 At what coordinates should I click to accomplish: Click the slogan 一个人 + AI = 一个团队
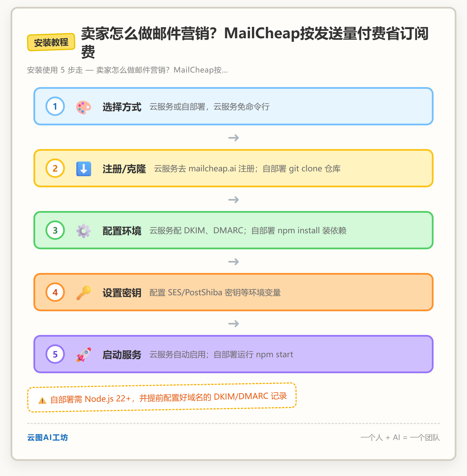click(400, 437)
